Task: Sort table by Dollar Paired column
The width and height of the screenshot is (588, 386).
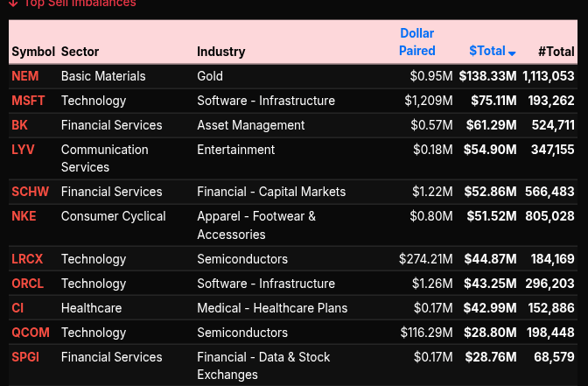Action: click(x=416, y=42)
